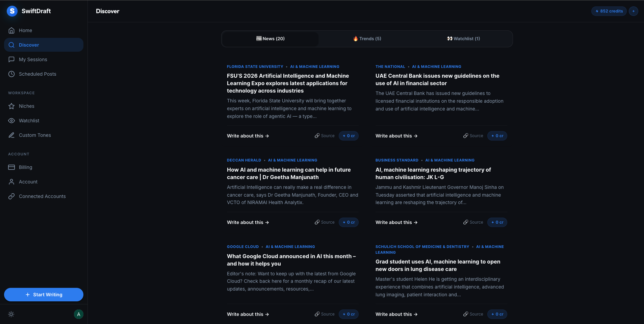Viewport: 644px width, 324px height.
Task: Open Custom Tones pencil icon
Action: click(11, 135)
